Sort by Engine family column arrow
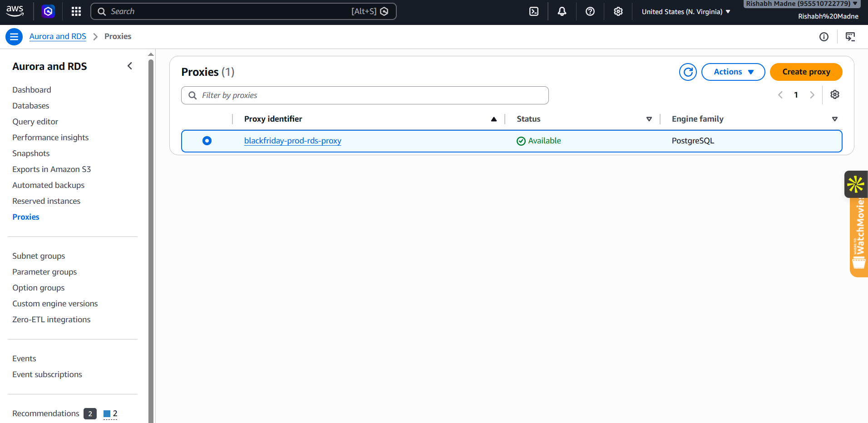Image resolution: width=868 pixels, height=423 pixels. pyautogui.click(x=834, y=119)
